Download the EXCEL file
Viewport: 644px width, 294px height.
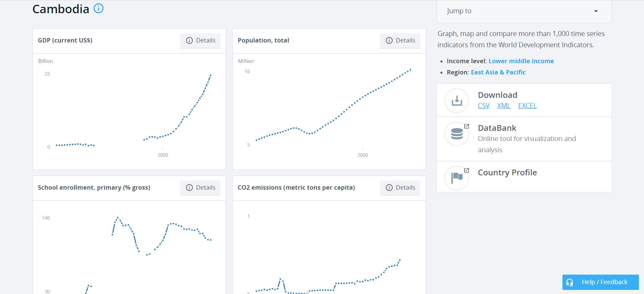[x=527, y=106]
